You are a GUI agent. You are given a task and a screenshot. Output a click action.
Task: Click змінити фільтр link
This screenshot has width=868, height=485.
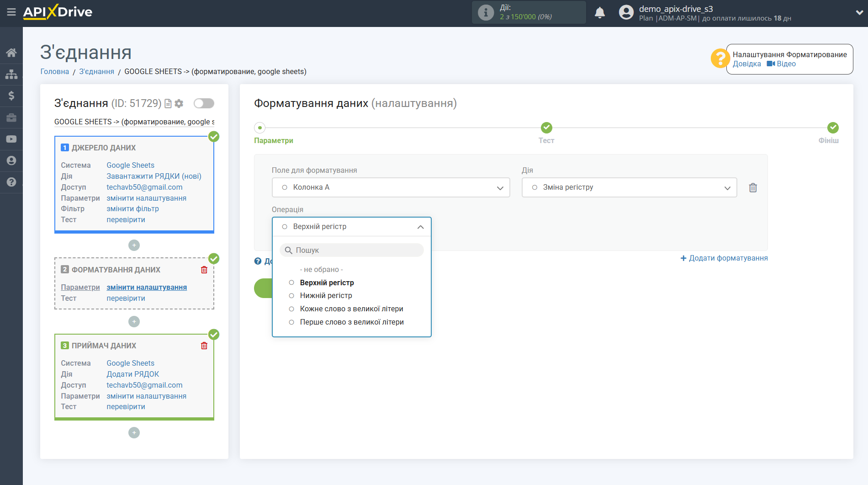pos(133,209)
